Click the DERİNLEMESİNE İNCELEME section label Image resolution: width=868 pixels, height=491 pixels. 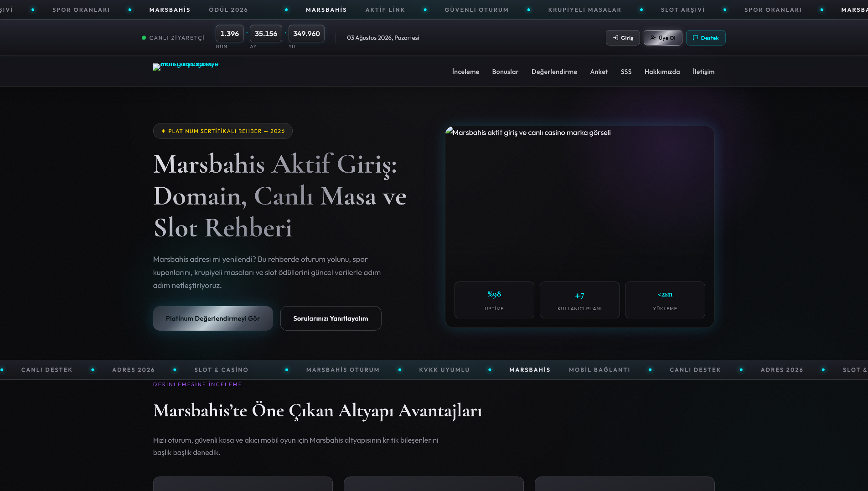pyautogui.click(x=197, y=384)
